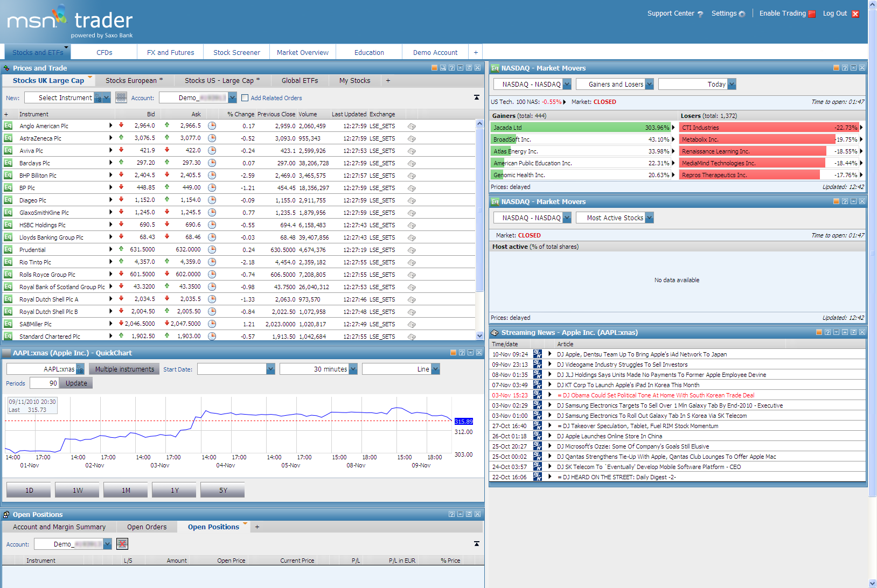Click the help icon in QuickChart header
The height and width of the screenshot is (588, 877).
click(x=462, y=353)
